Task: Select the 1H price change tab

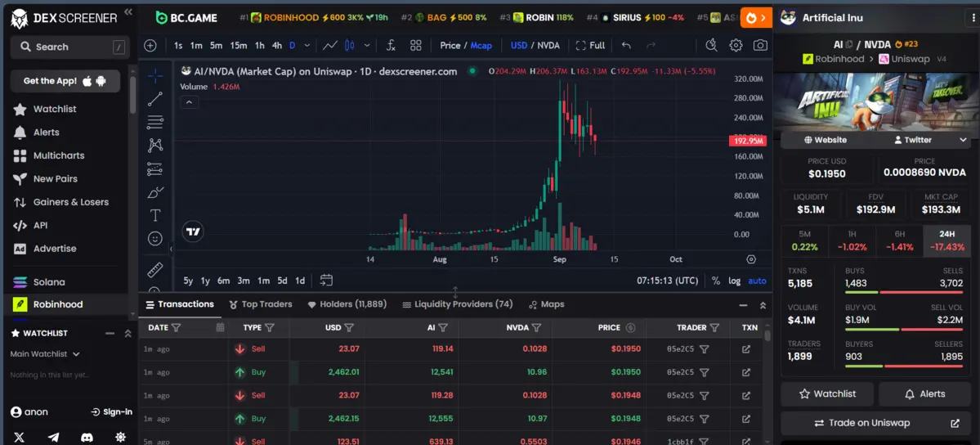Action: (x=852, y=241)
